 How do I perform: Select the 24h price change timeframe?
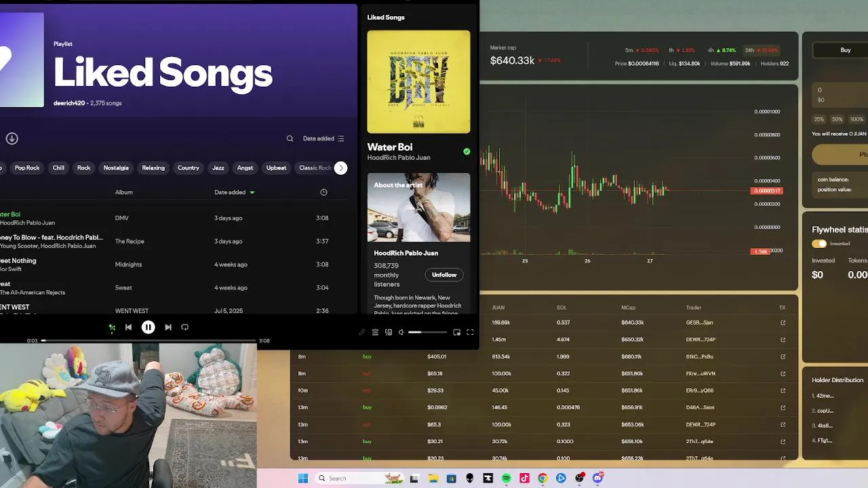click(761, 50)
